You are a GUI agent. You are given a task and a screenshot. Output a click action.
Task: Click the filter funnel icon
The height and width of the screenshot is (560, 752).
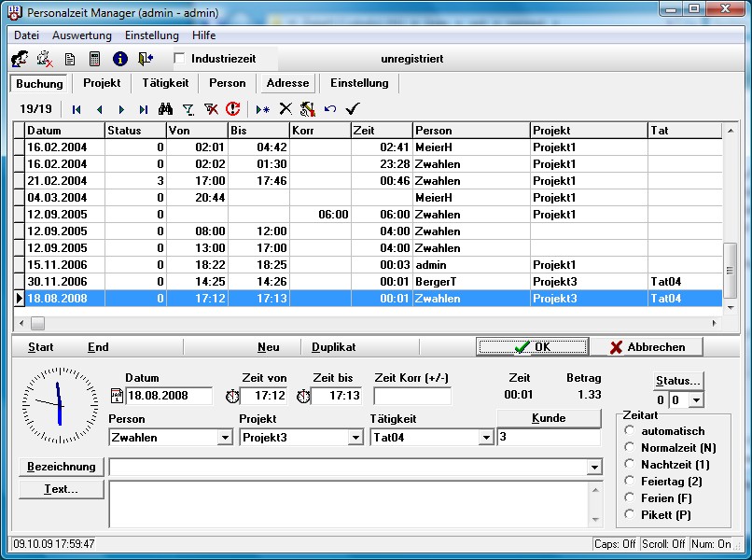[188, 110]
